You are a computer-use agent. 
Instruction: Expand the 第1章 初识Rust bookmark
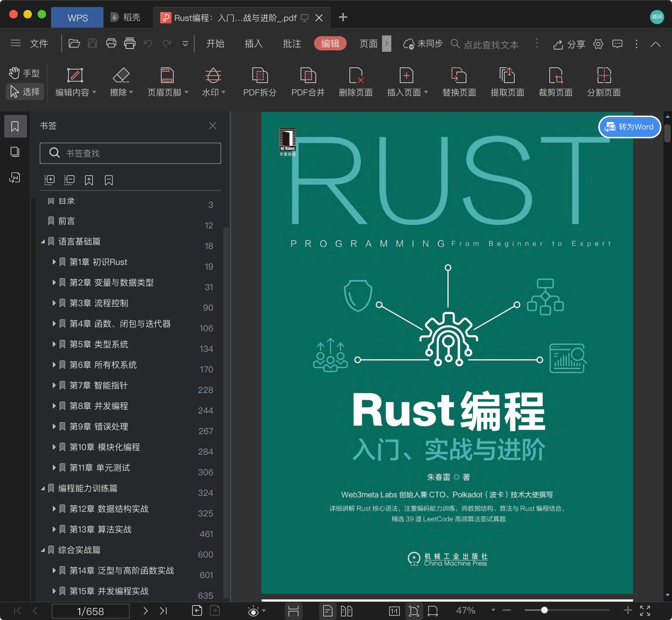(x=54, y=262)
